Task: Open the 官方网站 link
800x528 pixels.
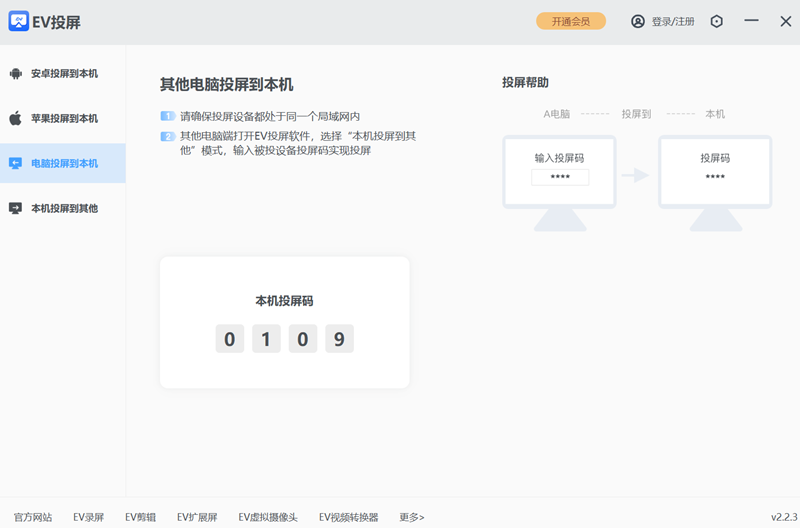Action: point(33,517)
